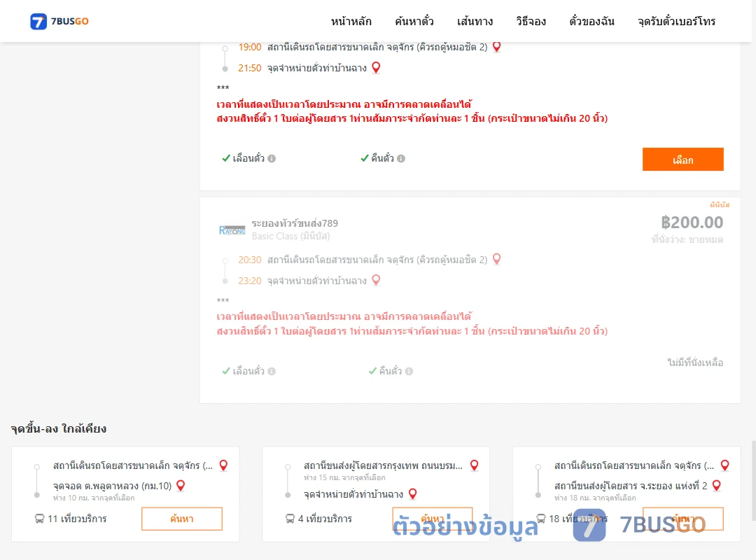The height and width of the screenshot is (560, 756).
Task: Click map pin beside สถานีขนส่งผู้โดยสาร จ.ระยอง แห่งที่ 2
Action: 717,486
